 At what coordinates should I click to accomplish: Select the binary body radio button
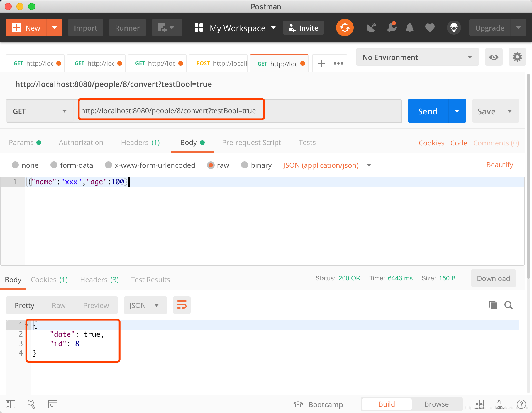[x=245, y=165]
